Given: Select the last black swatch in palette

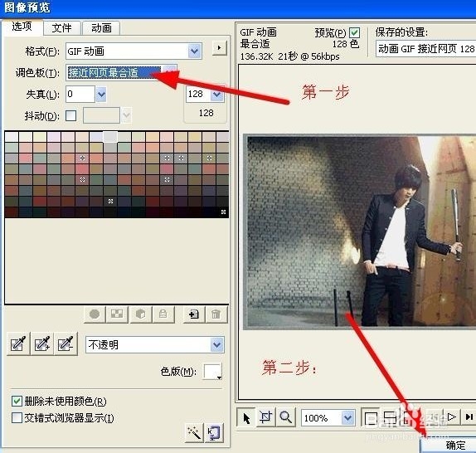Looking at the screenshot, I should click(223, 212).
